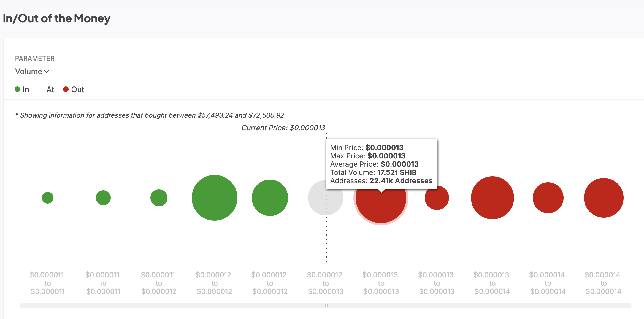This screenshot has height=319, width=644.
Task: Select the second green bubble from left
Action: click(103, 198)
